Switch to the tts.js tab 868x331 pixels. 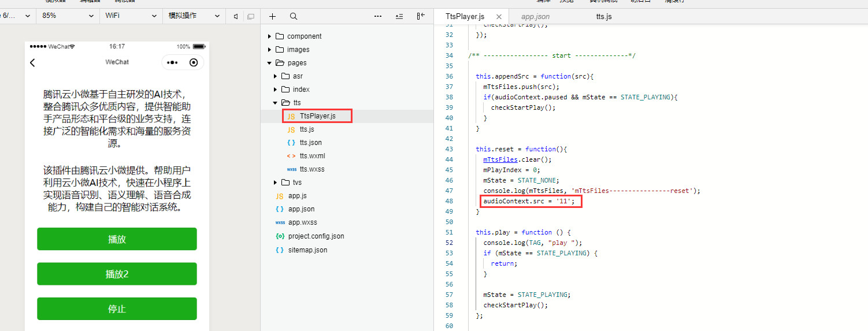pos(604,17)
